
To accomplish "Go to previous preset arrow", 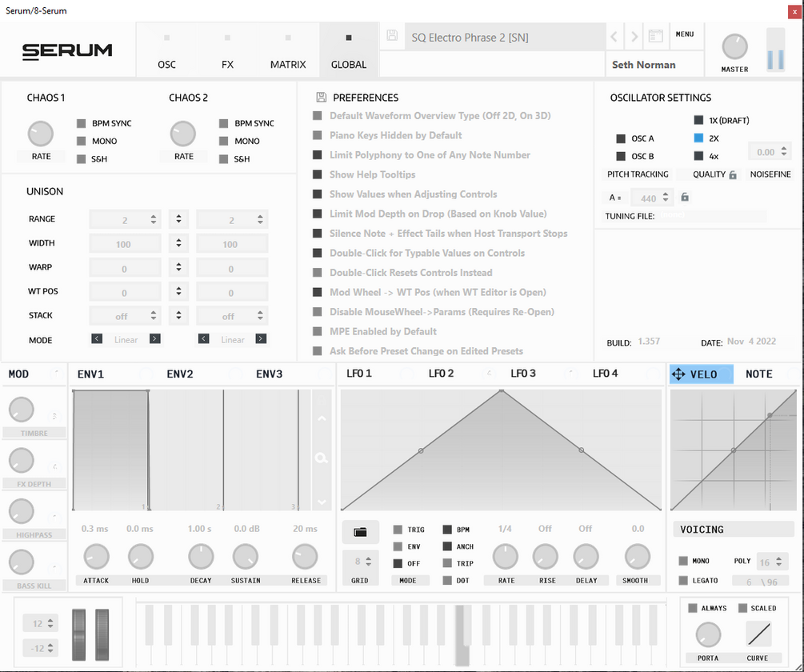I will [x=614, y=37].
